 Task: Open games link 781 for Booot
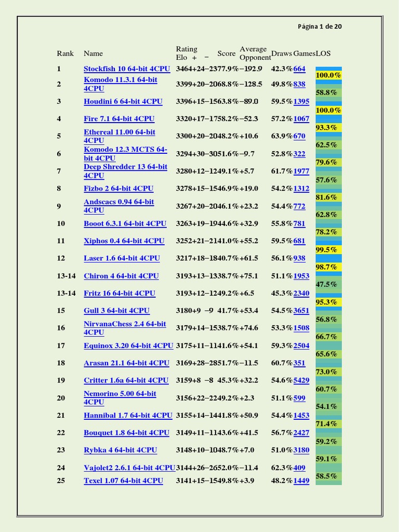[299, 223]
